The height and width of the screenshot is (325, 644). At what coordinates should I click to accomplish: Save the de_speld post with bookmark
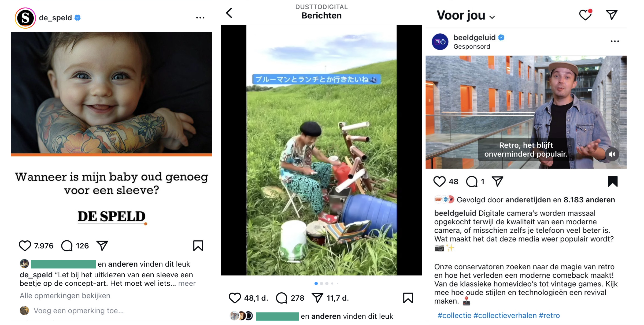click(198, 245)
